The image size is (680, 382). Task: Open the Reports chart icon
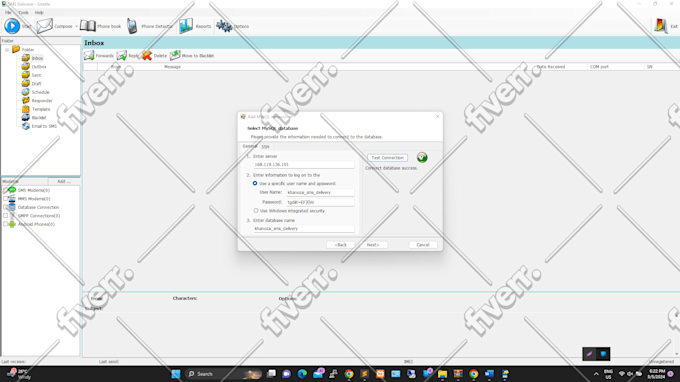pyautogui.click(x=186, y=26)
